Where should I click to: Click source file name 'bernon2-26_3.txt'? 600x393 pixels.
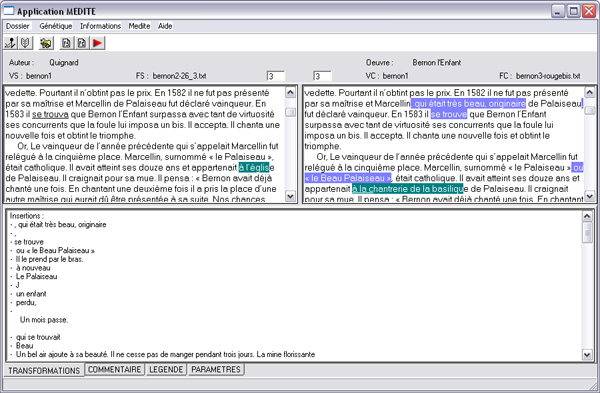pos(179,76)
